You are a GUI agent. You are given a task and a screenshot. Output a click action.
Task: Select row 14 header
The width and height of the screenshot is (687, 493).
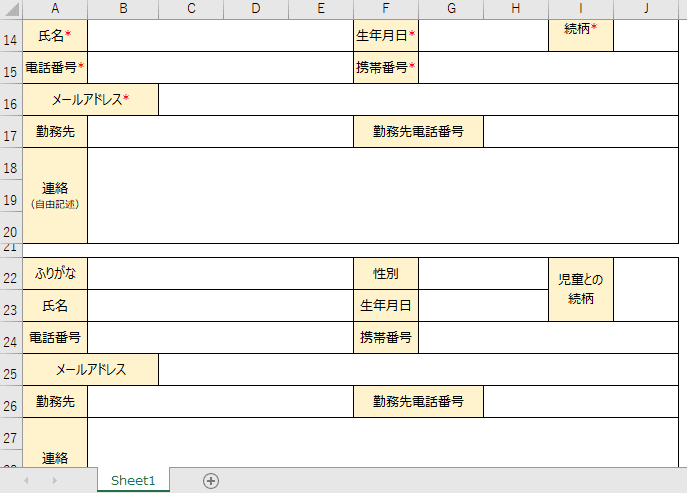pyautogui.click(x=11, y=35)
